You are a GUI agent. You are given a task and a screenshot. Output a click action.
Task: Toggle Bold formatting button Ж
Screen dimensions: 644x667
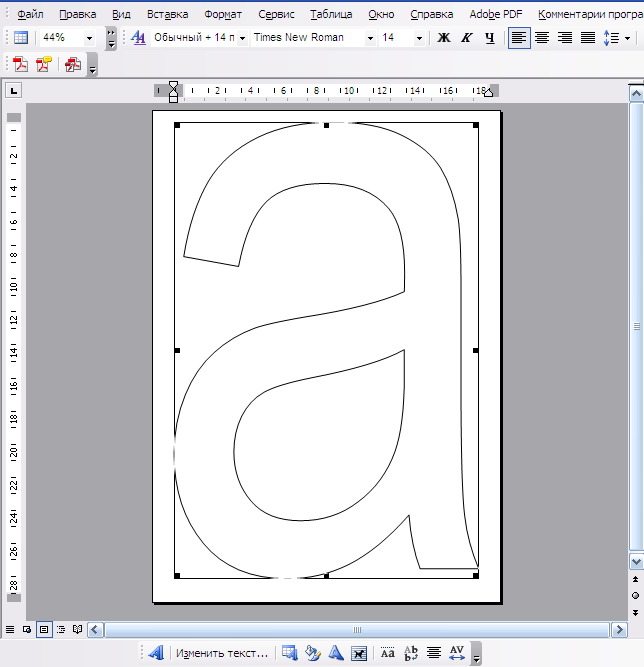click(444, 38)
